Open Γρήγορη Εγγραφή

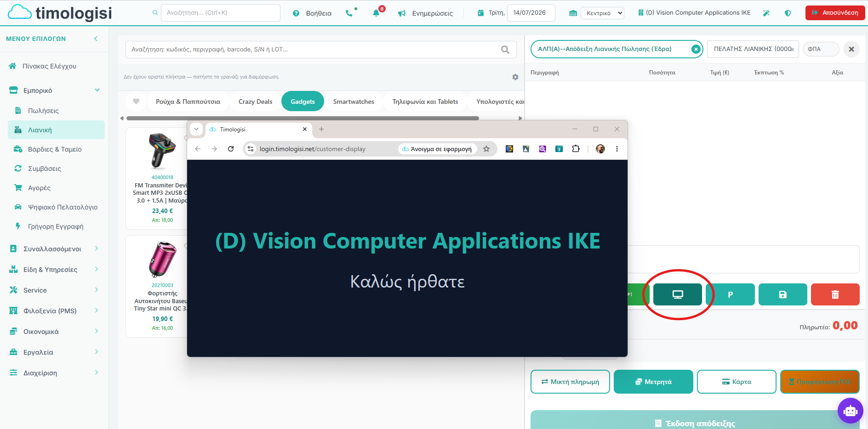(56, 226)
